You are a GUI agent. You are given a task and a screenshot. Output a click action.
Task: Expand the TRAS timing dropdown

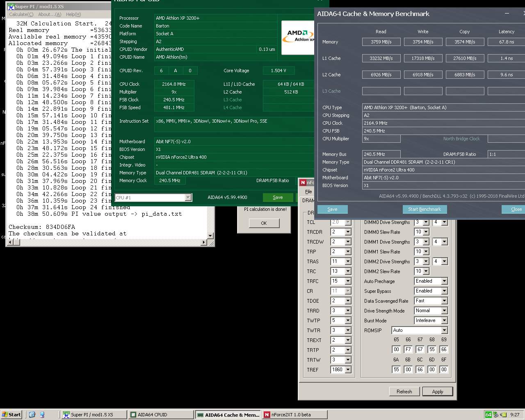coord(348,262)
